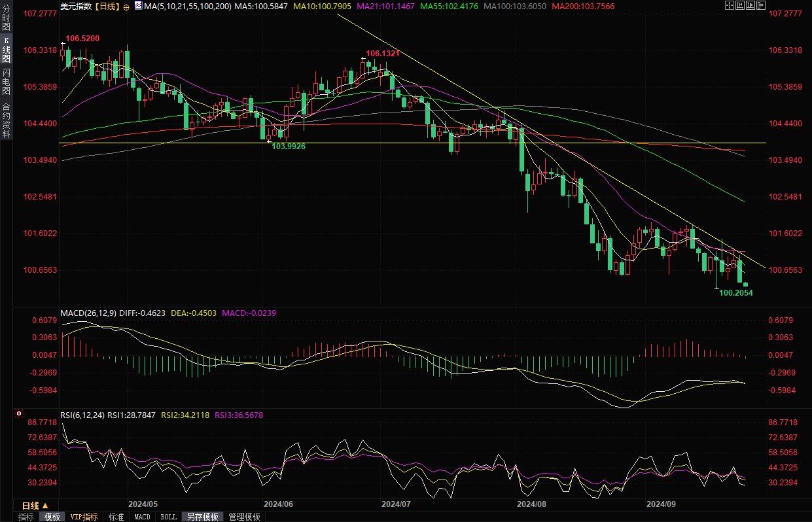Click the crosshair cursor icon at top right
Image resolution: width=812 pixels, height=522 pixels.
tap(730, 6)
